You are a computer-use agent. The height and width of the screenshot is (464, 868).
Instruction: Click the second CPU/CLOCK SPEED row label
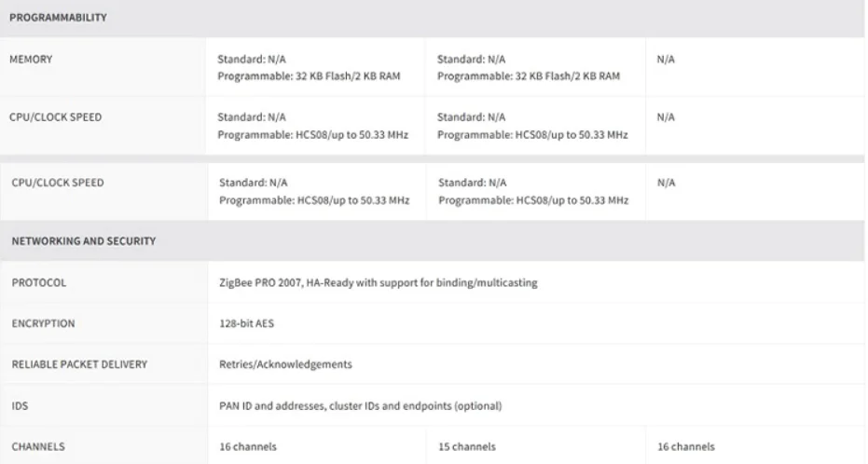pos(58,183)
